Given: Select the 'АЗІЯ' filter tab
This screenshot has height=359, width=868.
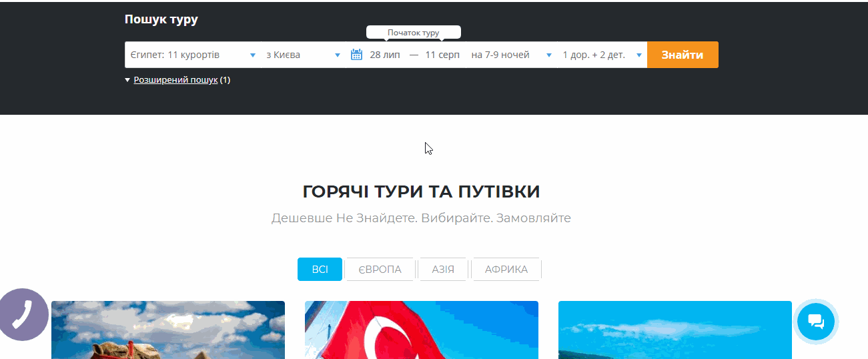Looking at the screenshot, I should [x=443, y=270].
